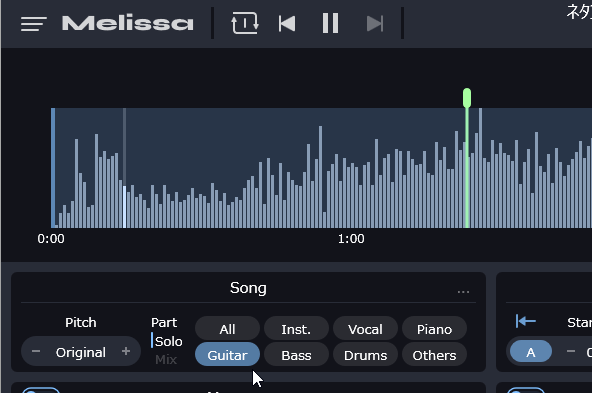592x393 pixels.
Task: Open the hamburger menu next to Melissa
Action: click(34, 24)
